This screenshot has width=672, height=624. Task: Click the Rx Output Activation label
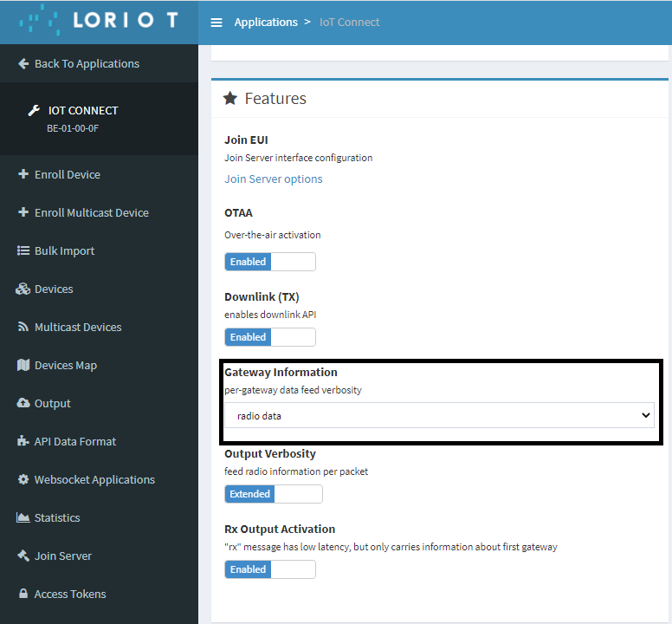pos(280,530)
